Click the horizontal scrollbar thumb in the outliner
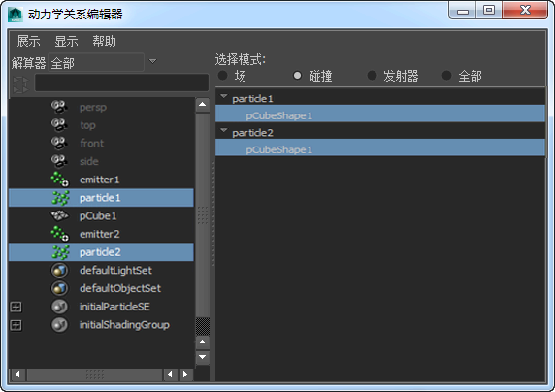Viewport: 555px width, 392px height. coord(94,375)
